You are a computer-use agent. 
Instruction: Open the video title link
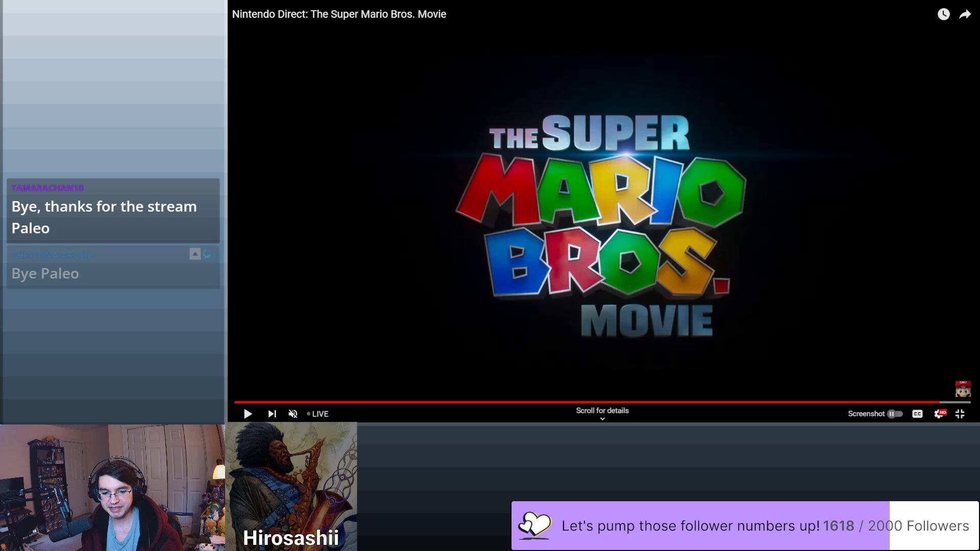(339, 14)
